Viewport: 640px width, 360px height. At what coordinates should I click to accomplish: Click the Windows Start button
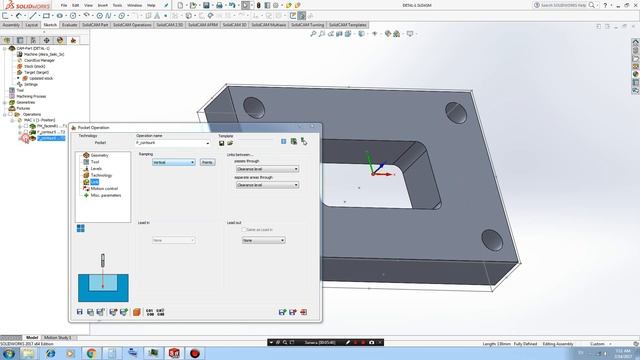(9, 353)
